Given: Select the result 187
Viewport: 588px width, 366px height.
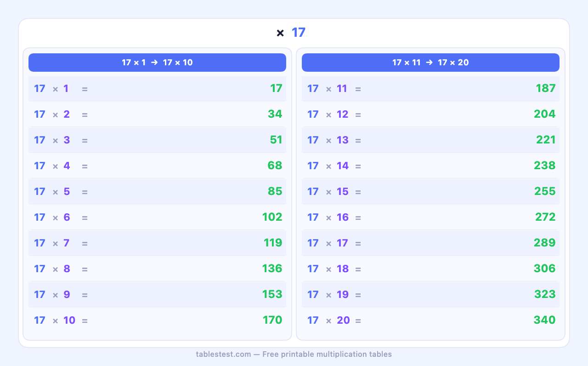Looking at the screenshot, I should [x=546, y=88].
